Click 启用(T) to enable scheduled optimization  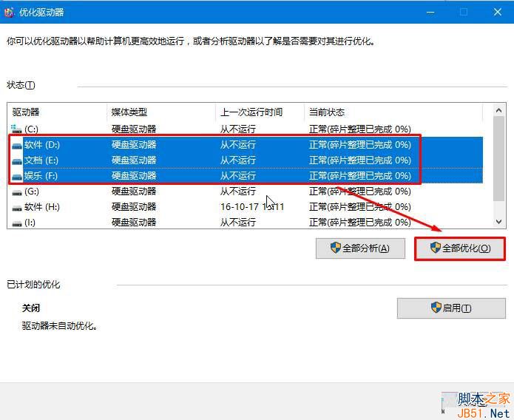point(451,308)
